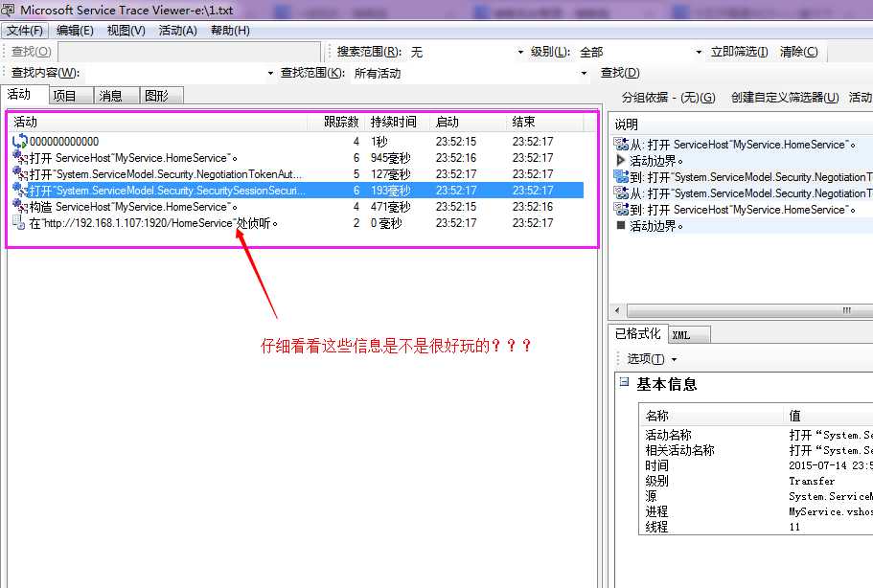Click the 线程 value 11
This screenshot has width=873, height=588.
point(794,527)
